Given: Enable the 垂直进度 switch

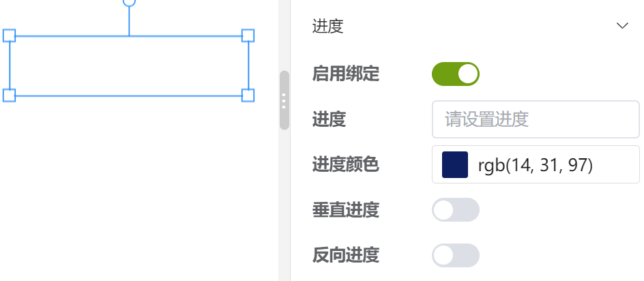Looking at the screenshot, I should pyautogui.click(x=456, y=210).
